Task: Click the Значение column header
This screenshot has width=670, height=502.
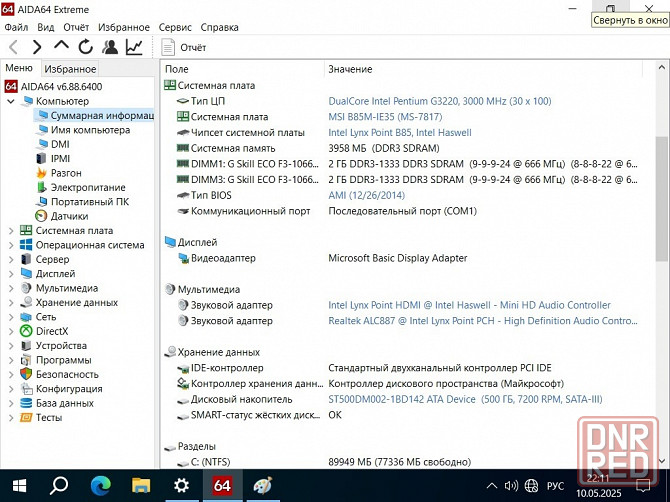Action: pos(484,69)
